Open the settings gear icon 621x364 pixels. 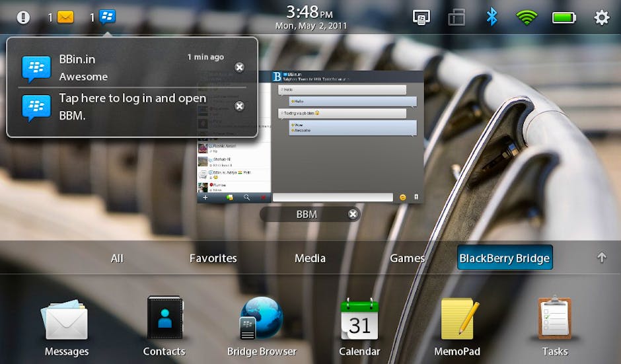point(601,17)
